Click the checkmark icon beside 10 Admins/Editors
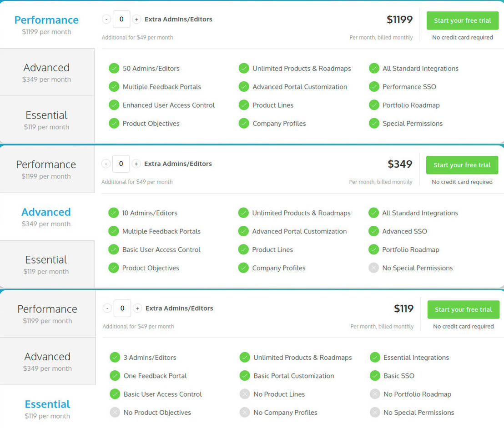Viewport: 504px width, 428px height. tap(113, 213)
